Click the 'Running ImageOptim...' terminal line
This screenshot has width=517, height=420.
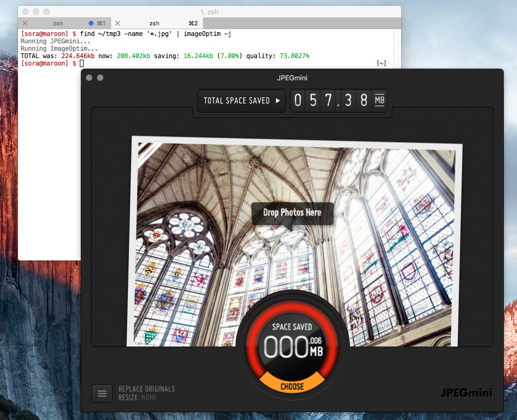[59, 49]
